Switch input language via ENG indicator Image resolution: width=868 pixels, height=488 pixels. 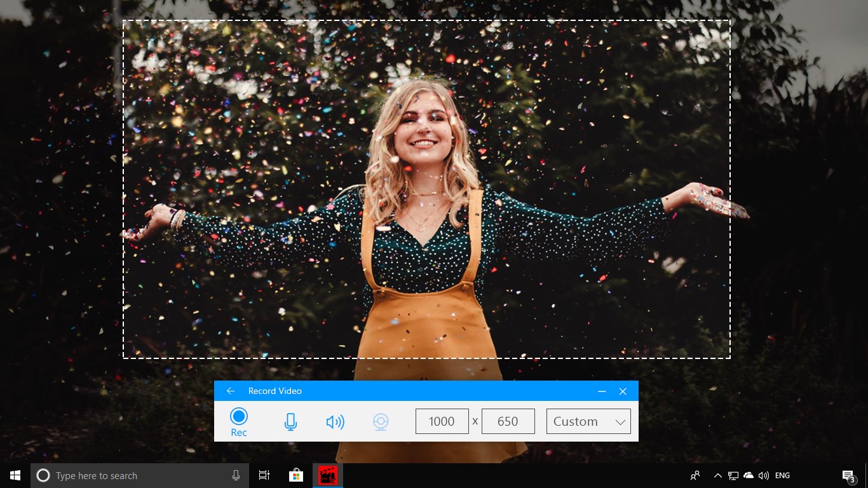click(x=782, y=475)
